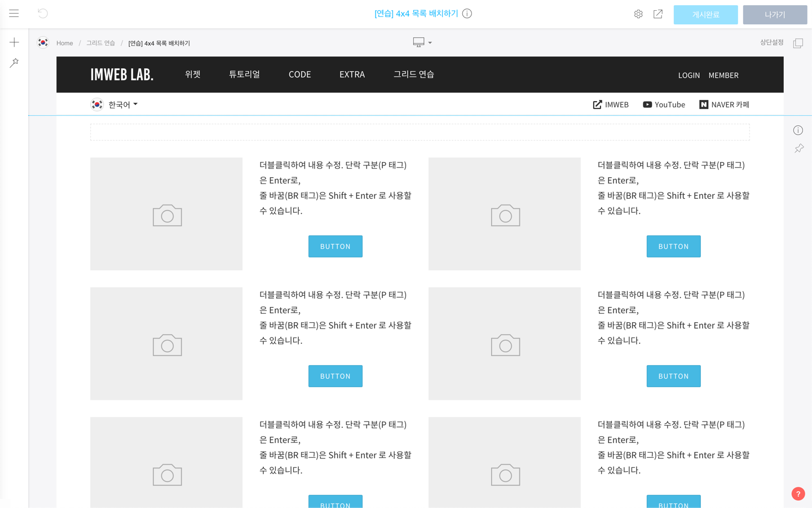Select first row left image placeholder

click(x=166, y=214)
